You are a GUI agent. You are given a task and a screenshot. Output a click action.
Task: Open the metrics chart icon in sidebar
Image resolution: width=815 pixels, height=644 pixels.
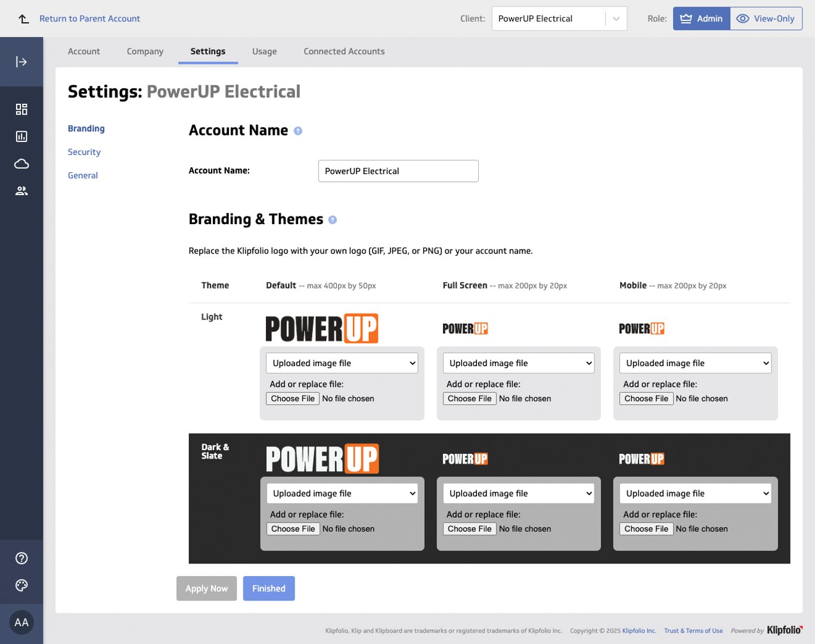21,137
